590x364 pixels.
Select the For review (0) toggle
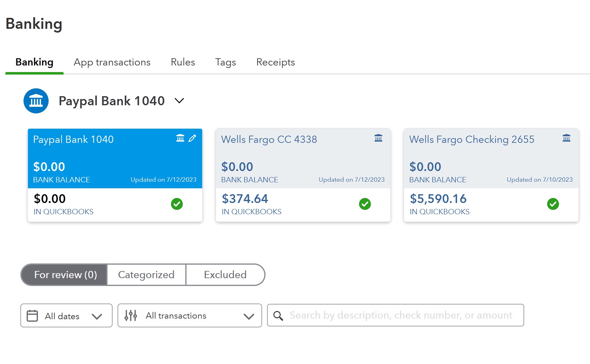click(65, 275)
